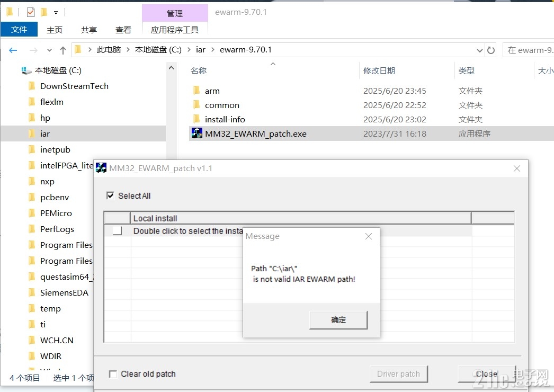Image resolution: width=554 pixels, height=392 pixels.
Task: Select DownStreamTech folder in tree
Action: [x=74, y=86]
